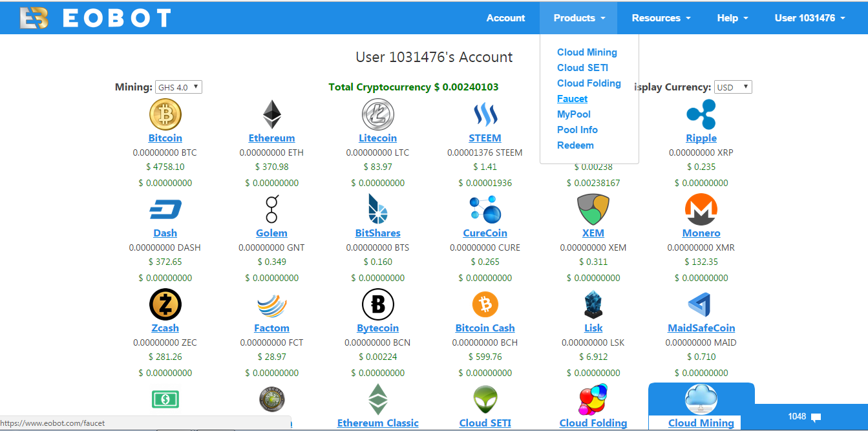Open the Mining GHS 4.0 dropdown
Screen dimensions: 868x431
(179, 87)
